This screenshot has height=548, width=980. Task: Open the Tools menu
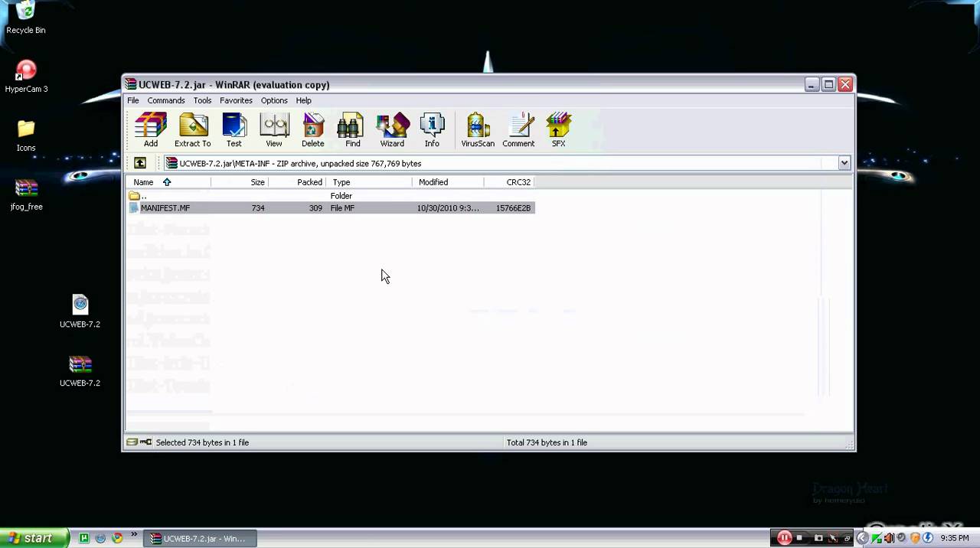[x=202, y=100]
